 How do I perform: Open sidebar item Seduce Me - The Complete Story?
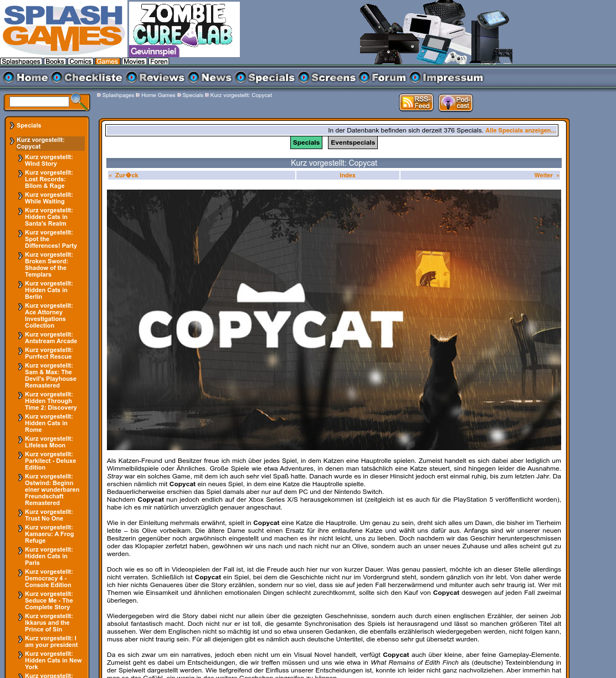click(x=49, y=600)
